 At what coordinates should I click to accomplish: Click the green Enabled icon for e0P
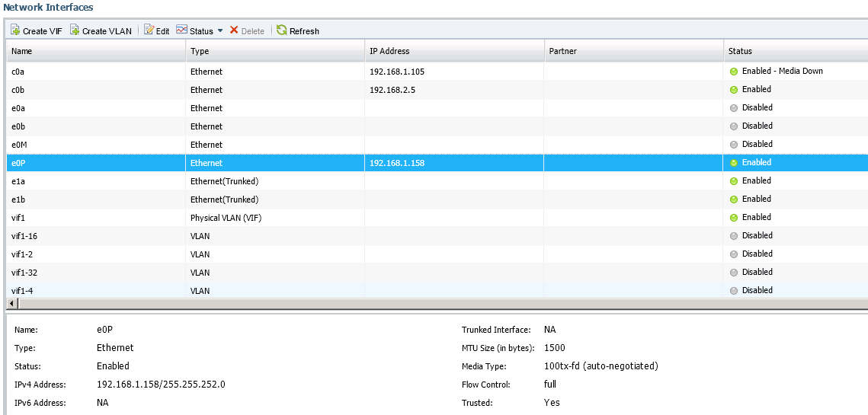click(x=734, y=163)
